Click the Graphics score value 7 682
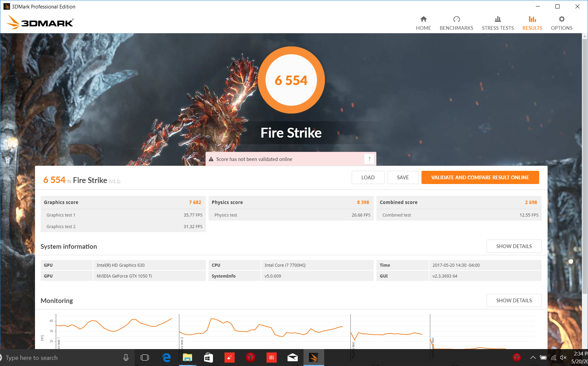 click(x=195, y=202)
